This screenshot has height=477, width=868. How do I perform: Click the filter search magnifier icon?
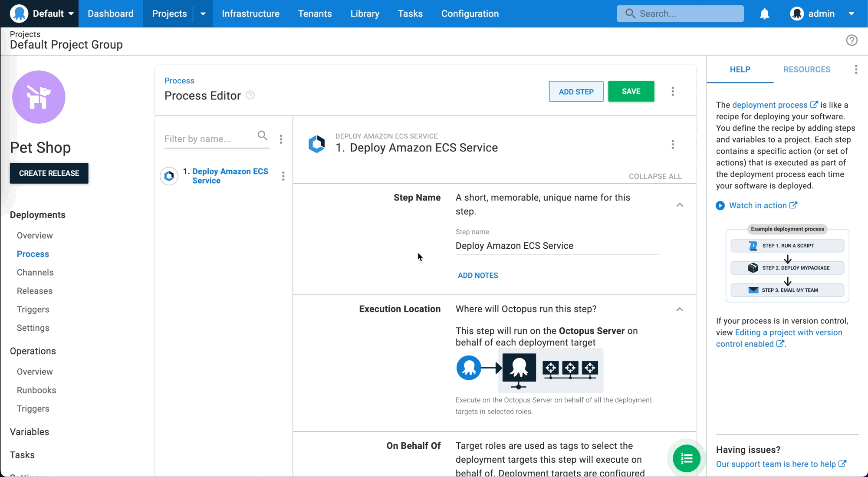(x=263, y=135)
